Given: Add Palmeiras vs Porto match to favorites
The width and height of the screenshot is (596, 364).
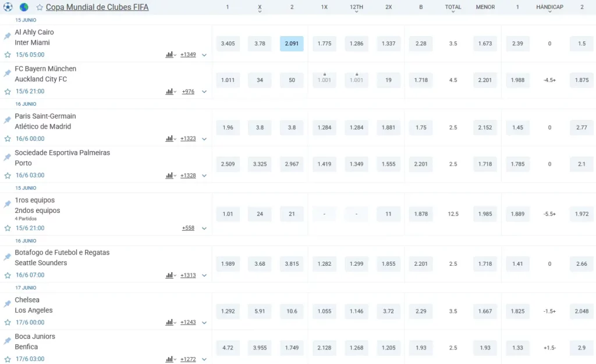Looking at the screenshot, I should pos(8,176).
